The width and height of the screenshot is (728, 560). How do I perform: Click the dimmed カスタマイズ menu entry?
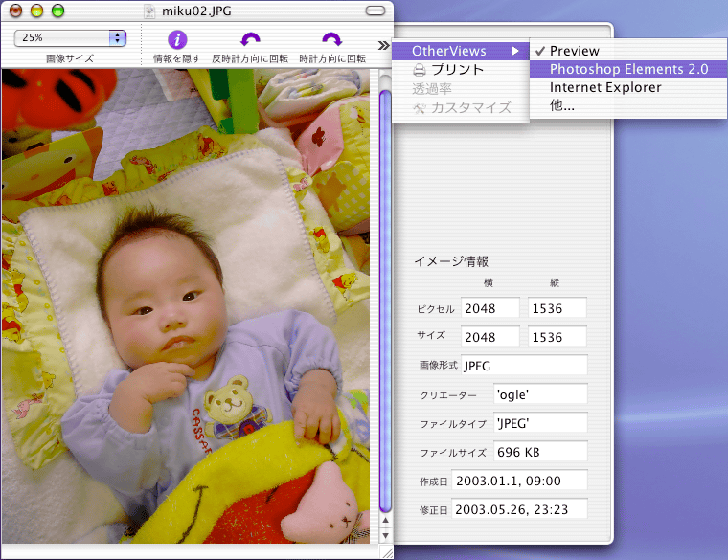click(461, 107)
